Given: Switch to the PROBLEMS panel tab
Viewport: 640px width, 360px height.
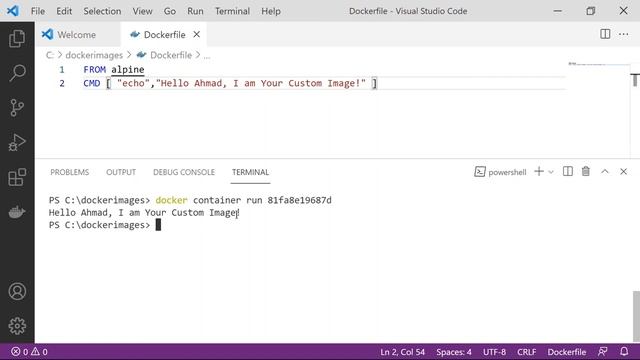Looking at the screenshot, I should (69, 172).
